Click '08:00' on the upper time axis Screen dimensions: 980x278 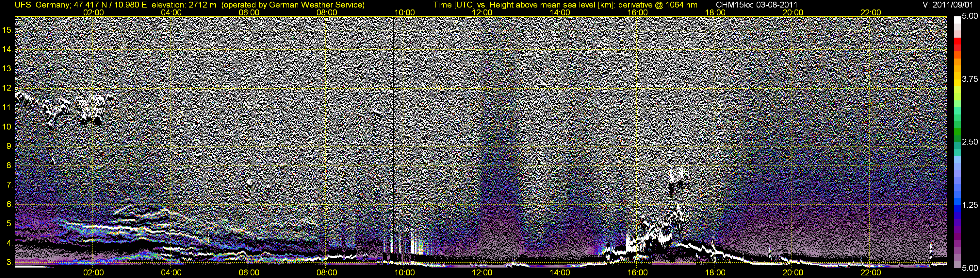pyautogui.click(x=327, y=12)
